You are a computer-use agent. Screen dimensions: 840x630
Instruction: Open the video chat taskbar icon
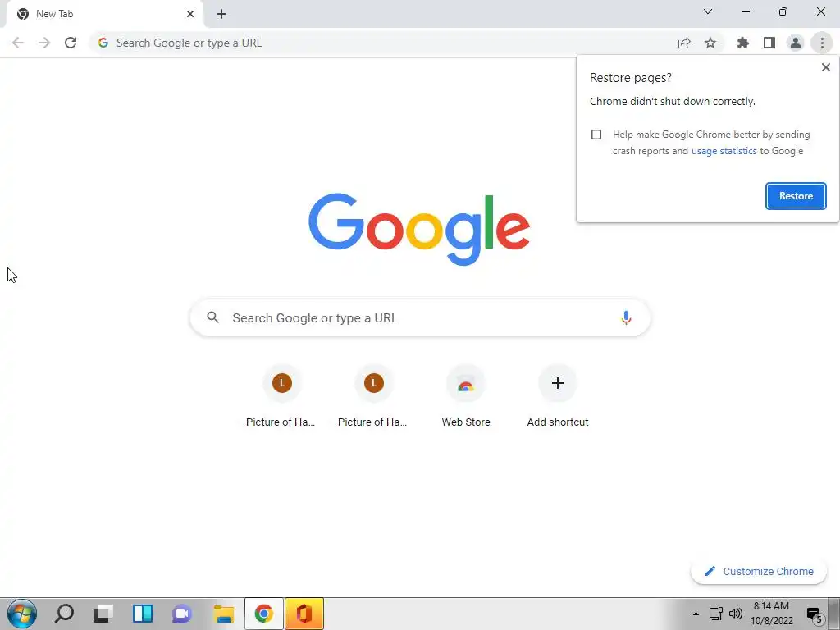[182, 614]
